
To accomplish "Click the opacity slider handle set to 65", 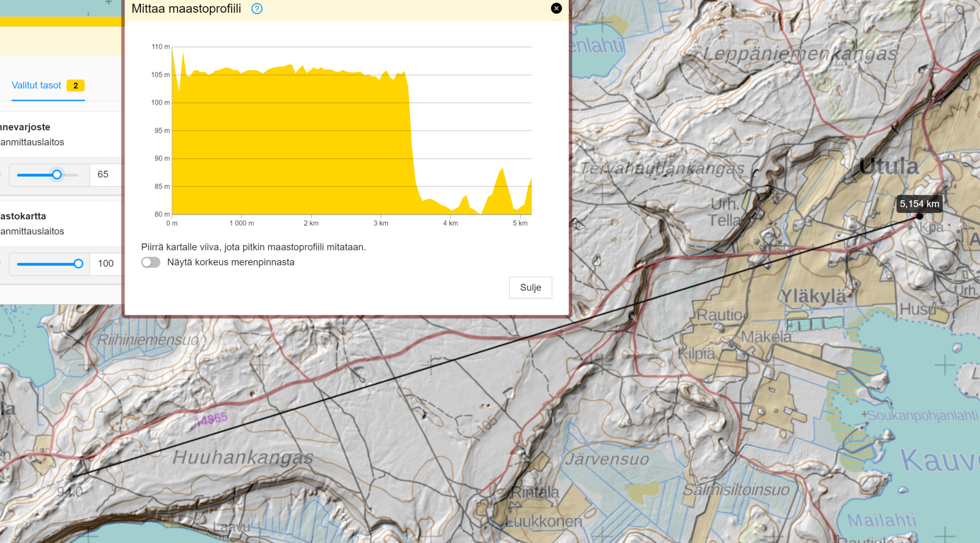I will (x=57, y=175).
